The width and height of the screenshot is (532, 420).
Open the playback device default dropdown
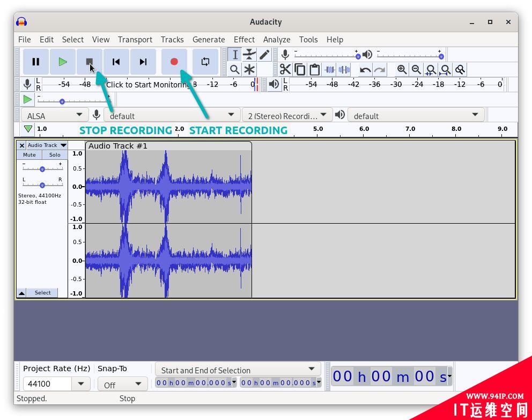pyautogui.click(x=416, y=115)
